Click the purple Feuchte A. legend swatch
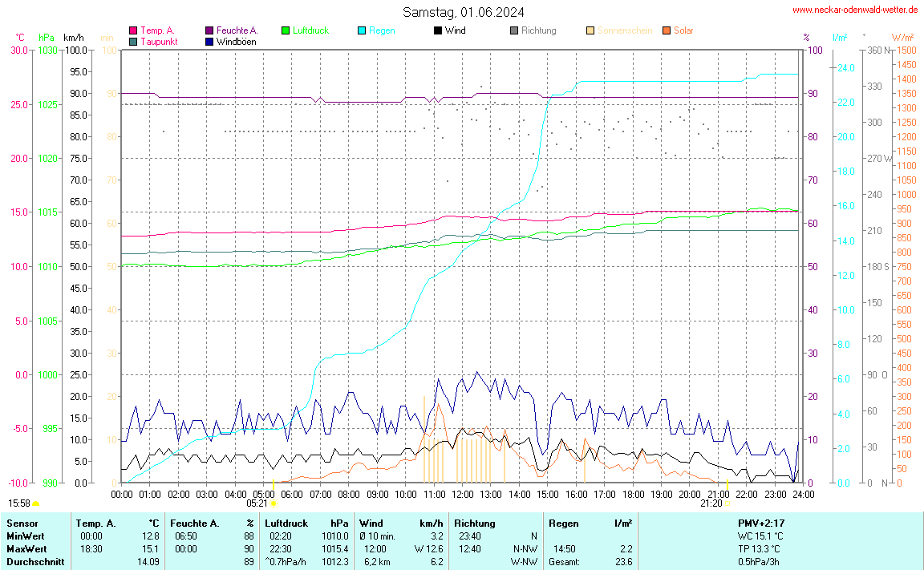 209,30
